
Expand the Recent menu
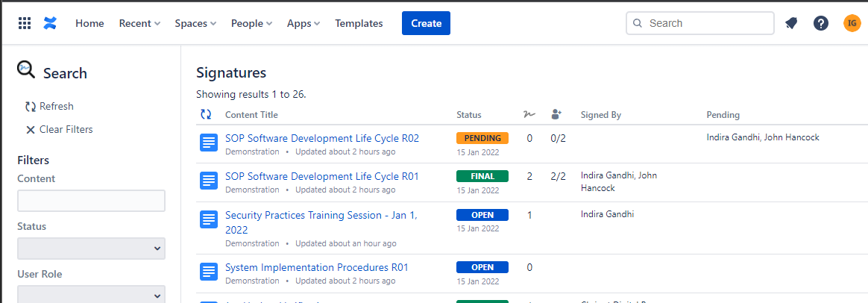[139, 23]
